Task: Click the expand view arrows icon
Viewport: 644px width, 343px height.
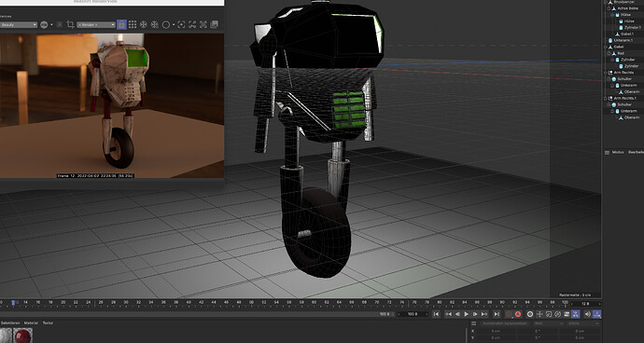Action: point(192,24)
